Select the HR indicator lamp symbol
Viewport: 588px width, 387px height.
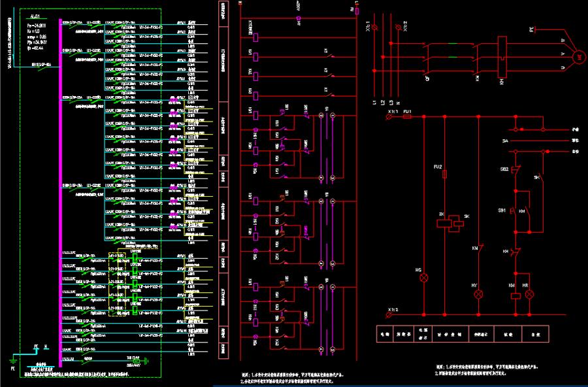point(529,294)
